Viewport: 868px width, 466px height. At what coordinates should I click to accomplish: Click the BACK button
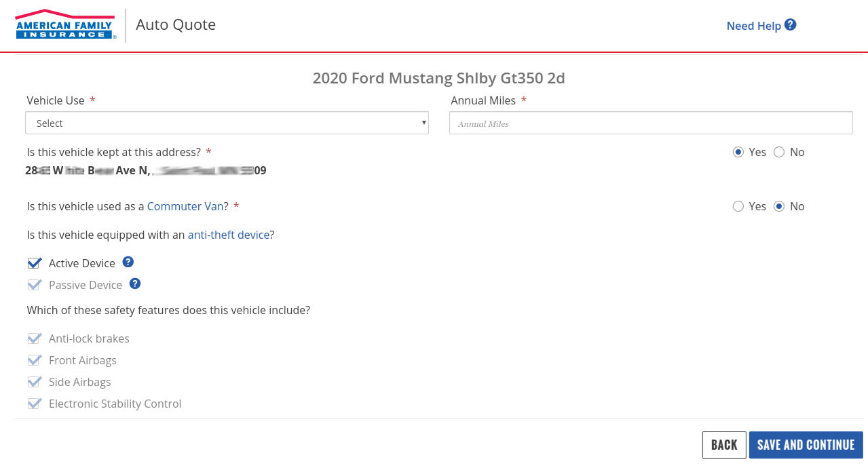(x=723, y=444)
